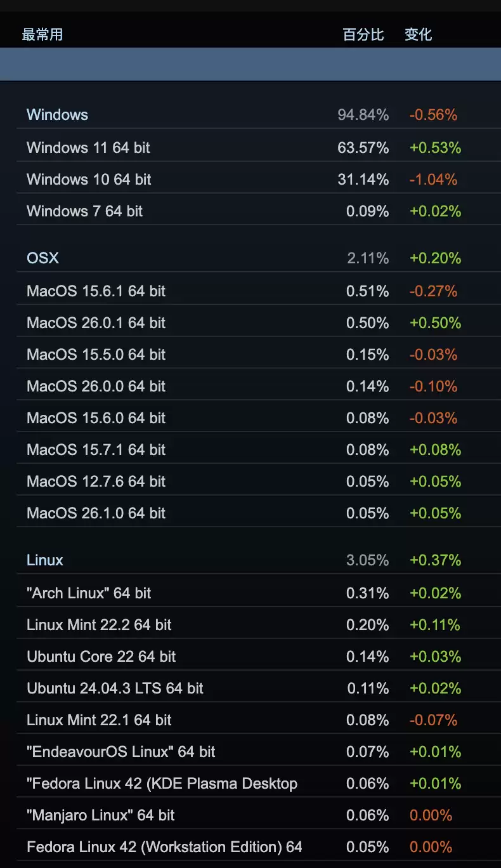Image resolution: width=501 pixels, height=868 pixels.
Task: Select the Windows 7 64 bit row
Action: [84, 211]
